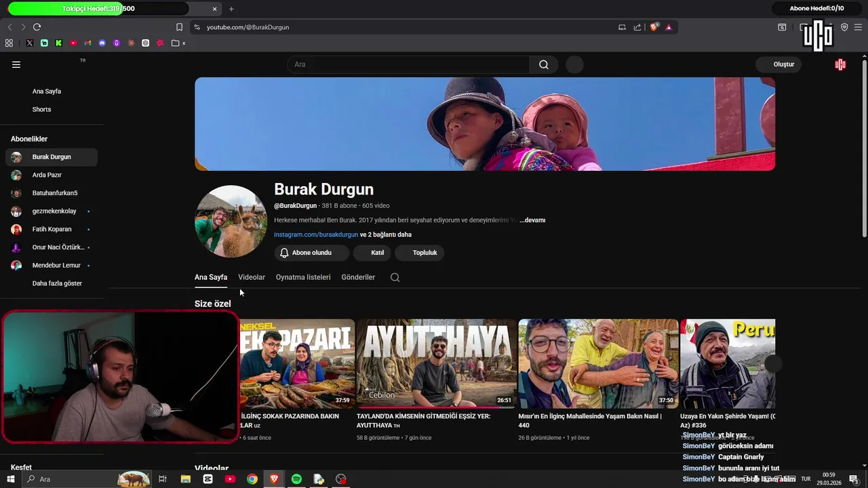Open Onur Naci Öztürk subscription
Viewport: 868px width, 488px height.
pyautogui.click(x=52, y=247)
